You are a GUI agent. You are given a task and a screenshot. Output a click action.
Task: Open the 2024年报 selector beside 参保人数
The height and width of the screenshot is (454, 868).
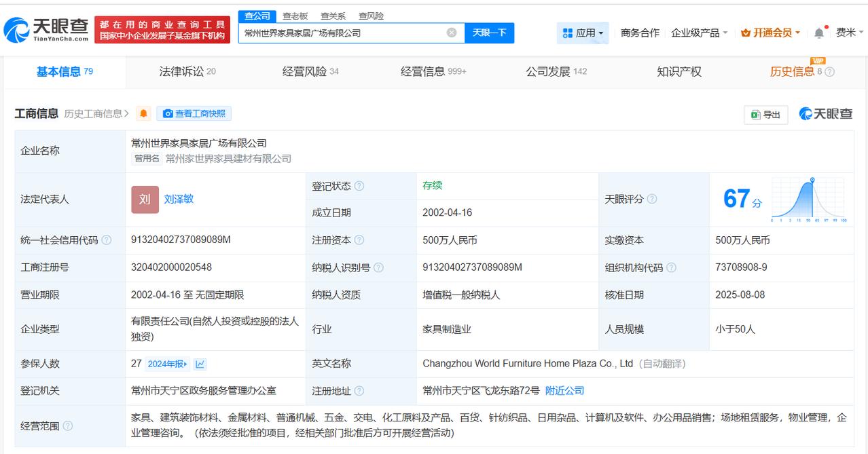point(168,364)
